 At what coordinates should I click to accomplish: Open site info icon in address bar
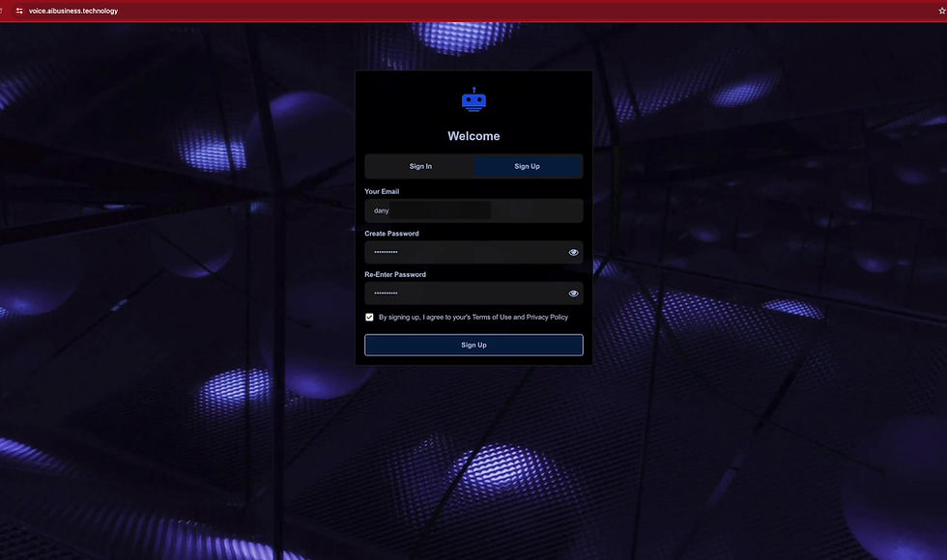pos(19,11)
